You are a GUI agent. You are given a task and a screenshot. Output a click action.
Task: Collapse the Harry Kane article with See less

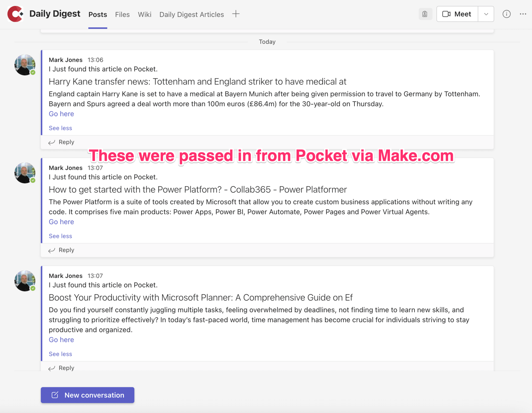pos(60,128)
